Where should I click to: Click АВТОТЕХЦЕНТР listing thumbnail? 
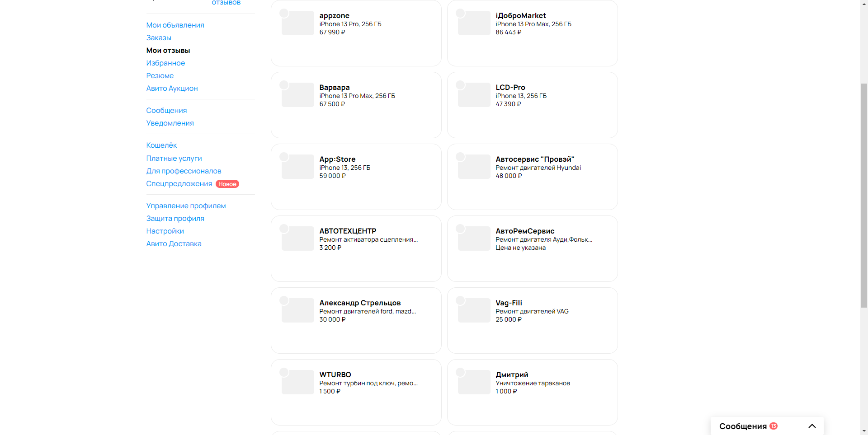pyautogui.click(x=298, y=239)
